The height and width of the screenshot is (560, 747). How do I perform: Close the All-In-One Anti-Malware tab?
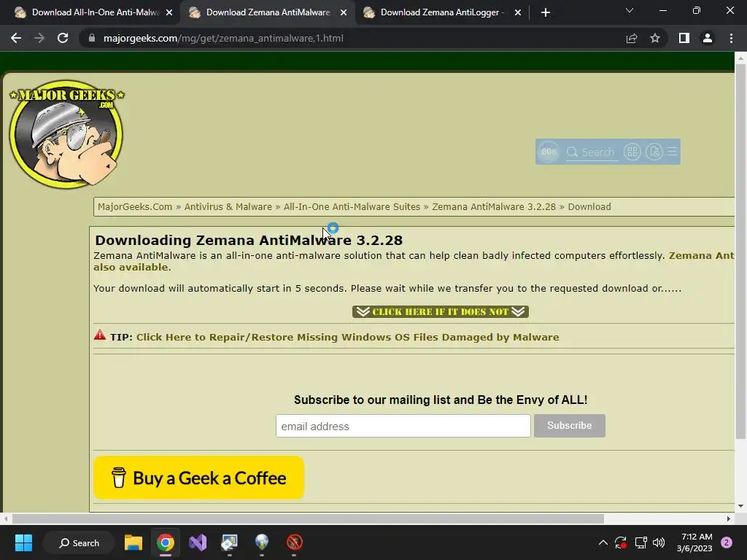coord(169,12)
